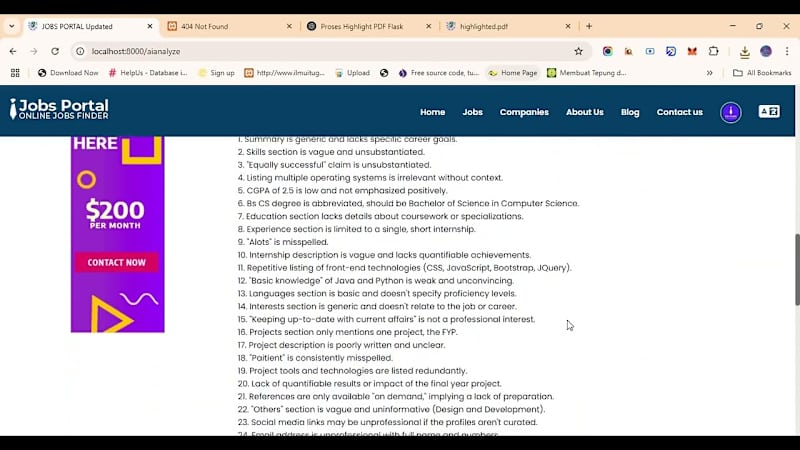Click line 16 about Projects section

[347, 332]
